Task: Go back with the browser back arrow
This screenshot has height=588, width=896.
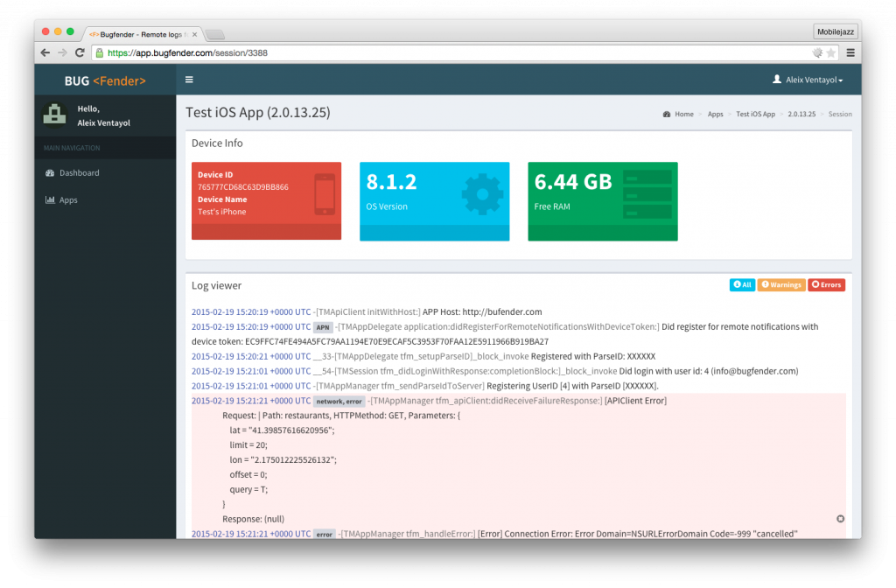Action: (x=45, y=52)
